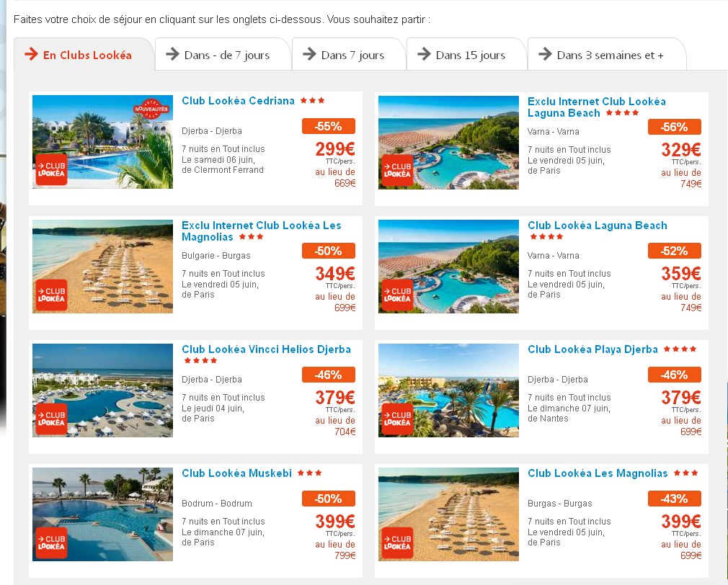The height and width of the screenshot is (585, 728).
Task: Click the Laguna Beach 359€ offer thumbnail
Action: click(x=448, y=267)
